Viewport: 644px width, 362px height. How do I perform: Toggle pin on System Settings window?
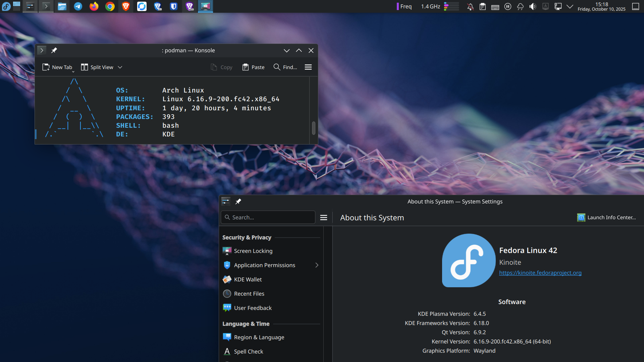238,201
